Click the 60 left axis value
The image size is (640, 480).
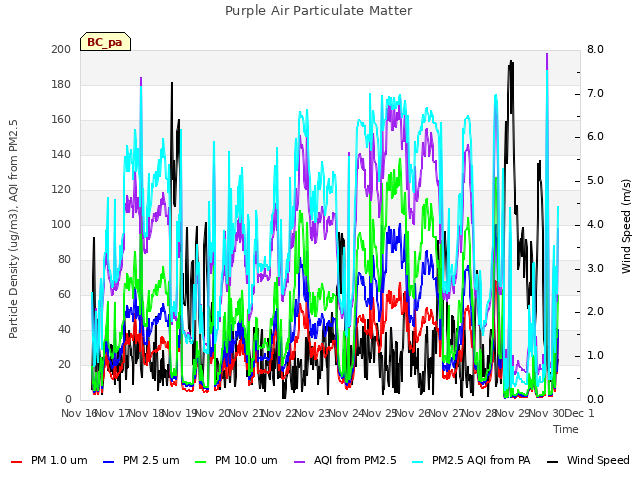64,294
